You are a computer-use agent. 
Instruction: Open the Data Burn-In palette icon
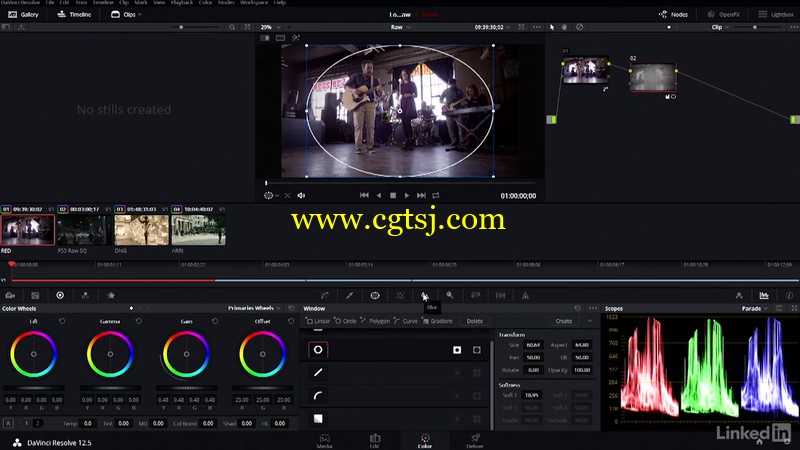(x=526, y=295)
